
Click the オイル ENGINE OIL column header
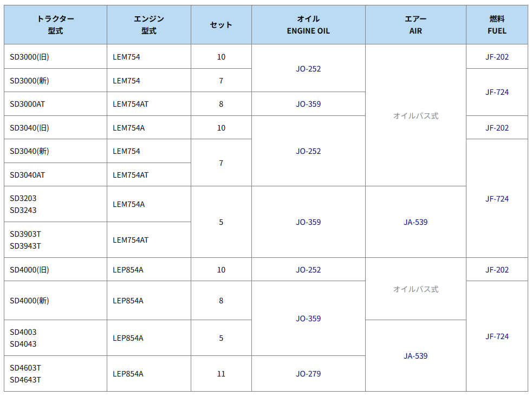[x=308, y=25]
